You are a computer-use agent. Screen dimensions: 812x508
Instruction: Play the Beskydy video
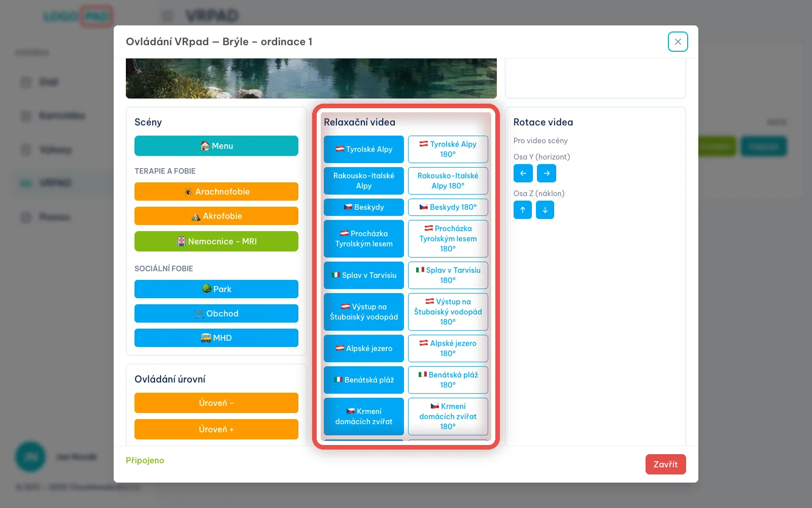pyautogui.click(x=364, y=207)
